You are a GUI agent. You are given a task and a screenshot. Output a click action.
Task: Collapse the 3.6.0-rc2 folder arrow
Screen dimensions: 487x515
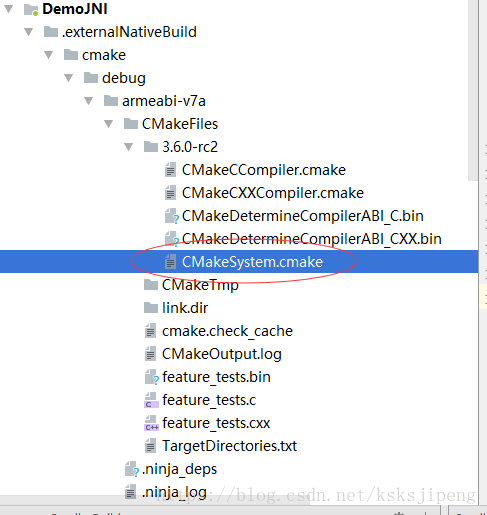point(129,147)
